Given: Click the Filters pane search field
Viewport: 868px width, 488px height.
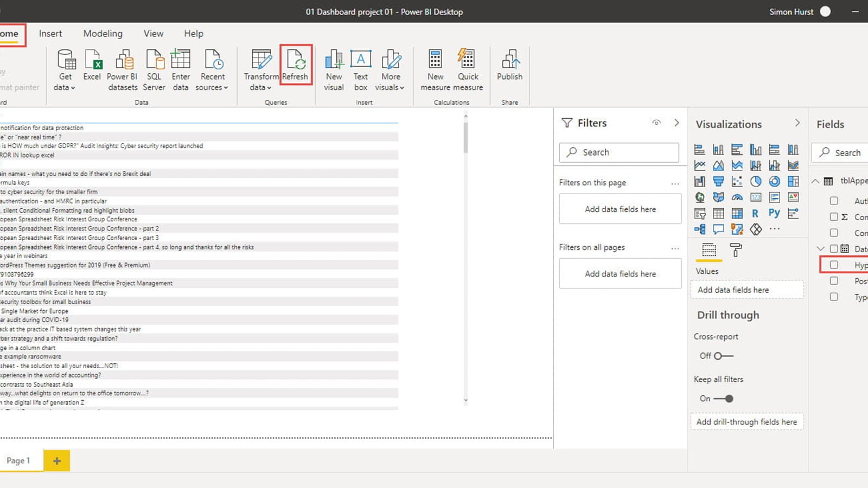Looking at the screenshot, I should 619,152.
